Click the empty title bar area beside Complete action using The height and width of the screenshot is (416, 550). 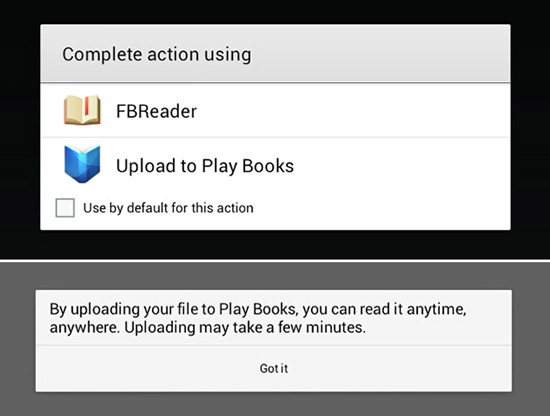[x=381, y=54]
